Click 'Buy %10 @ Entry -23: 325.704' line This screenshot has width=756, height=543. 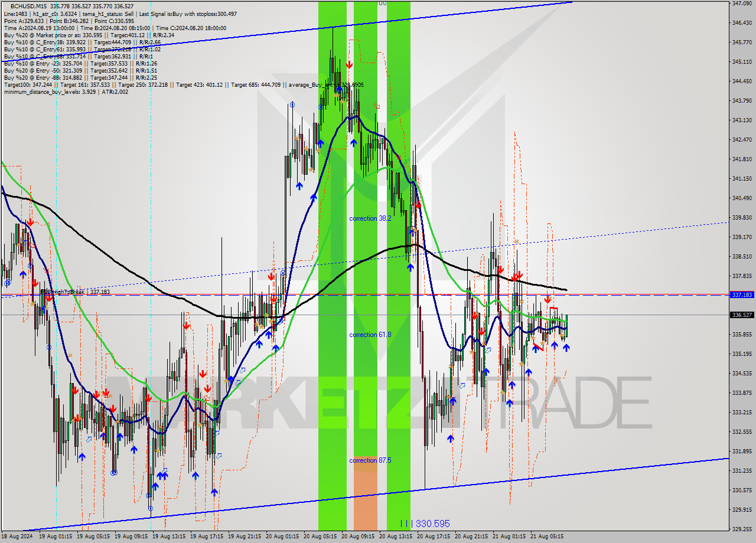pos(80,63)
